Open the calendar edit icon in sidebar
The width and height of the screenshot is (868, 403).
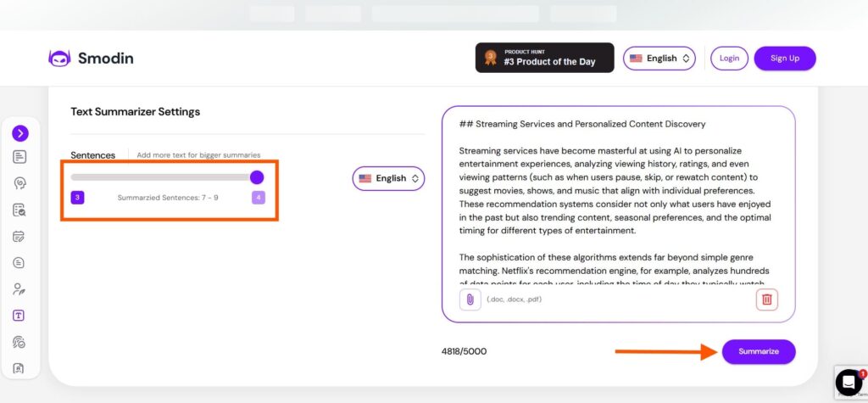coord(19,237)
